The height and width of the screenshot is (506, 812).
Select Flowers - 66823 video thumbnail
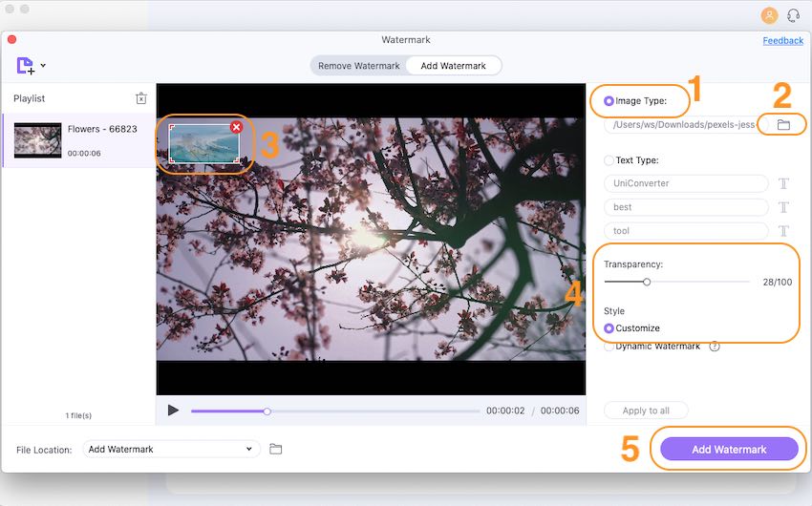click(x=37, y=140)
